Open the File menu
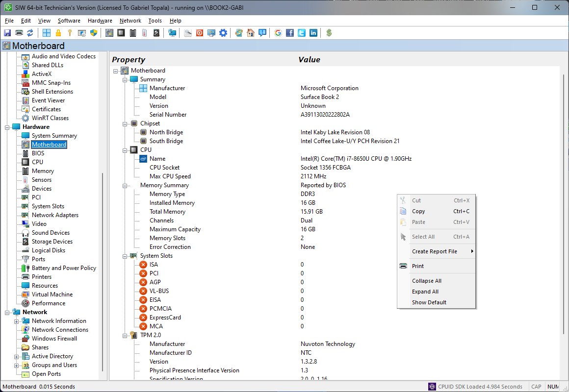 9,21
